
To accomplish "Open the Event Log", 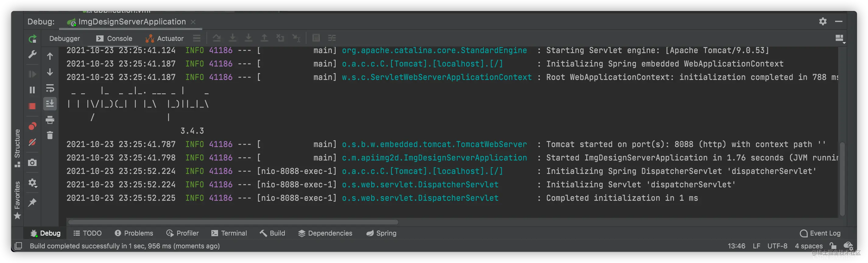I will (820, 233).
